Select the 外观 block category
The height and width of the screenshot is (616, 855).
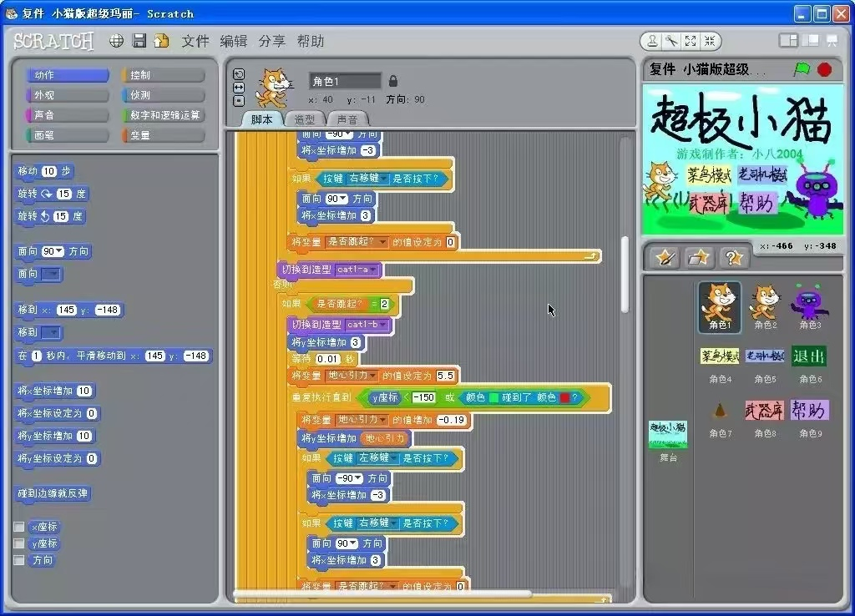click(x=68, y=95)
